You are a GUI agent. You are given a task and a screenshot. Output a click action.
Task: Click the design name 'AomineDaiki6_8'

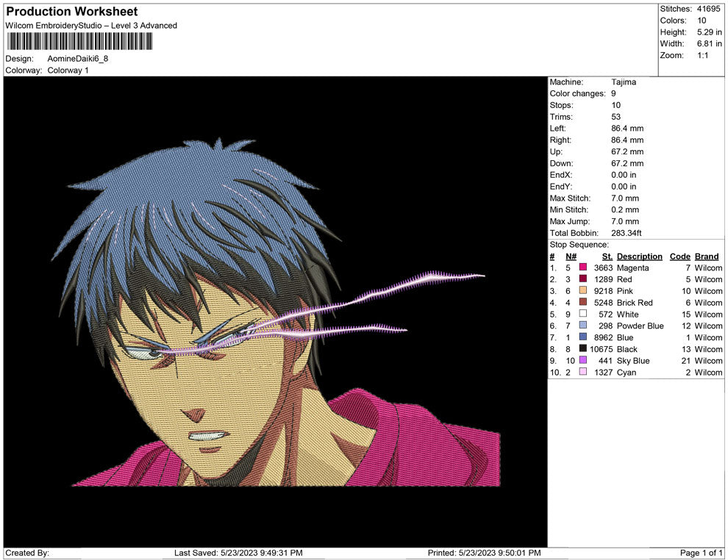pos(77,59)
